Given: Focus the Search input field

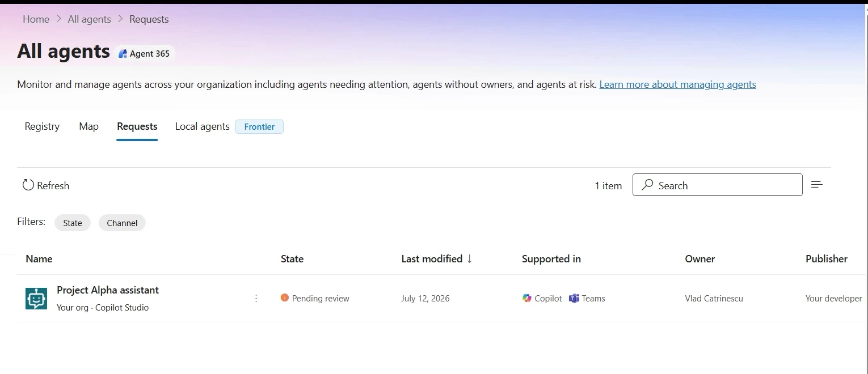Looking at the screenshot, I should coord(717,185).
